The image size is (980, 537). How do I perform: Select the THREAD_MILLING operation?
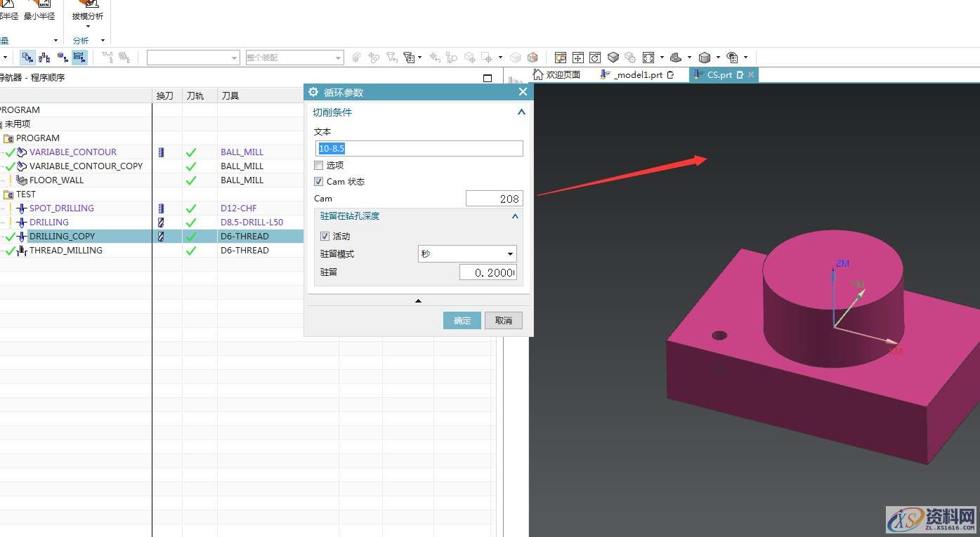[x=65, y=251]
